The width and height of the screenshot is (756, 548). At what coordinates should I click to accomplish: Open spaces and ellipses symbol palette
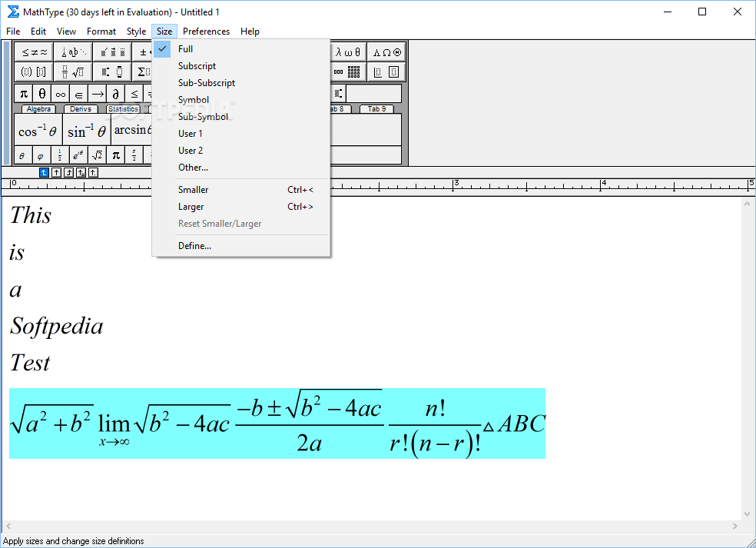73,52
